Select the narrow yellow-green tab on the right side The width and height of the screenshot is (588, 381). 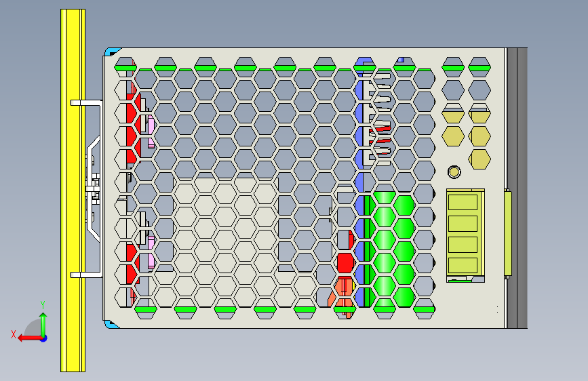(x=508, y=234)
